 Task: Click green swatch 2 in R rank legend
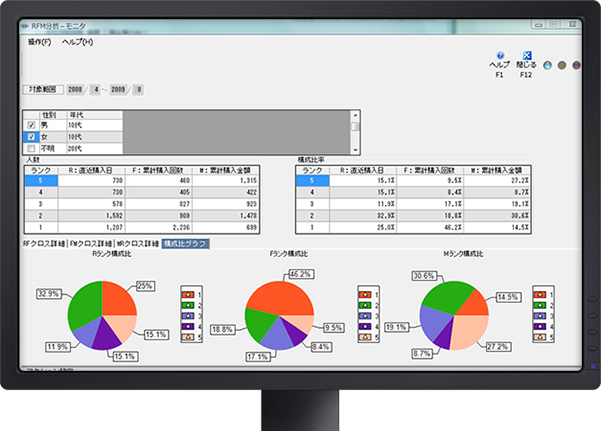click(187, 305)
